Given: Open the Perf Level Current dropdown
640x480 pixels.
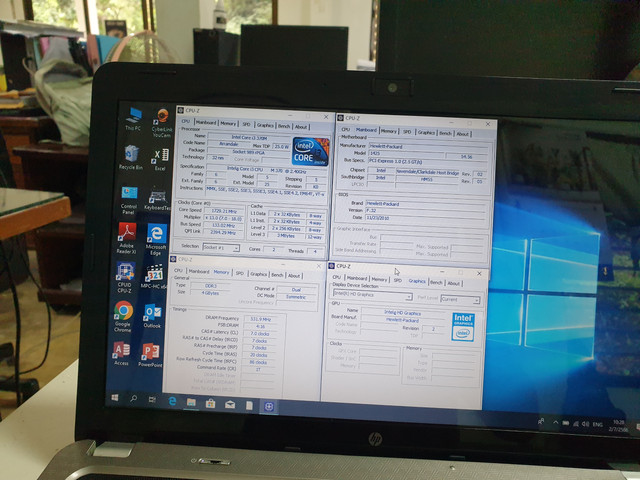Looking at the screenshot, I should click(x=460, y=299).
